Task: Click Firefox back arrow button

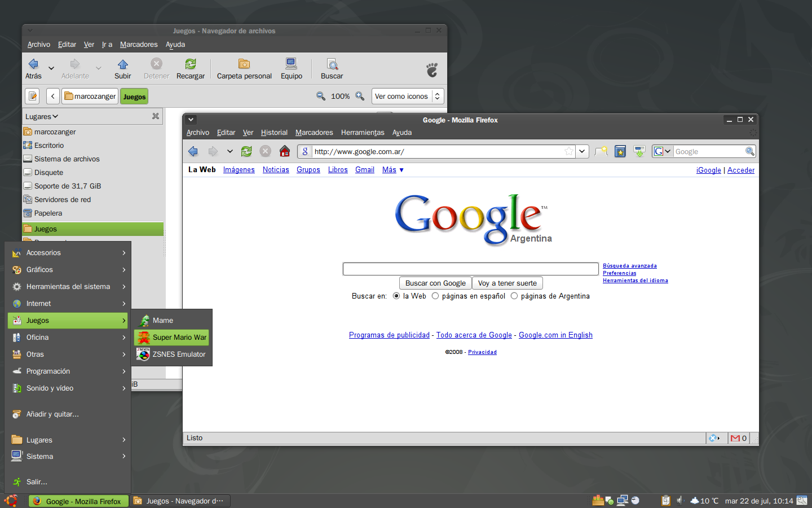Action: pyautogui.click(x=193, y=151)
